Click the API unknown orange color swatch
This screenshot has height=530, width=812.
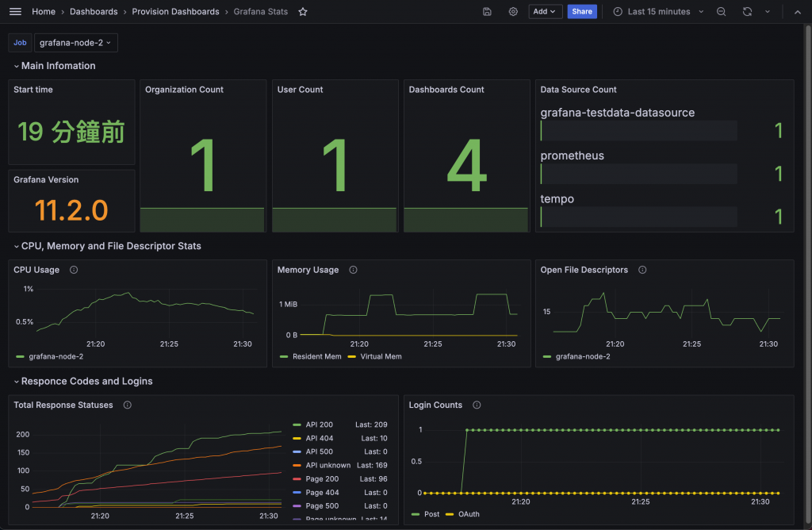297,465
